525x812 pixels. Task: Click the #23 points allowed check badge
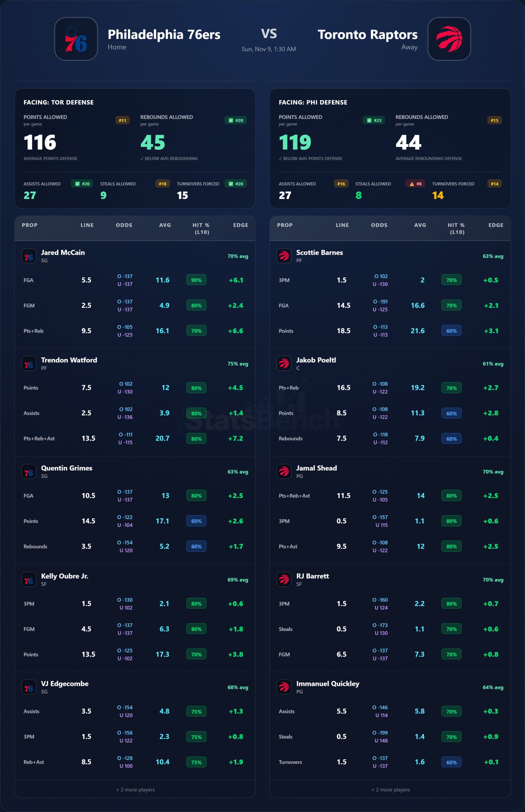tap(374, 120)
